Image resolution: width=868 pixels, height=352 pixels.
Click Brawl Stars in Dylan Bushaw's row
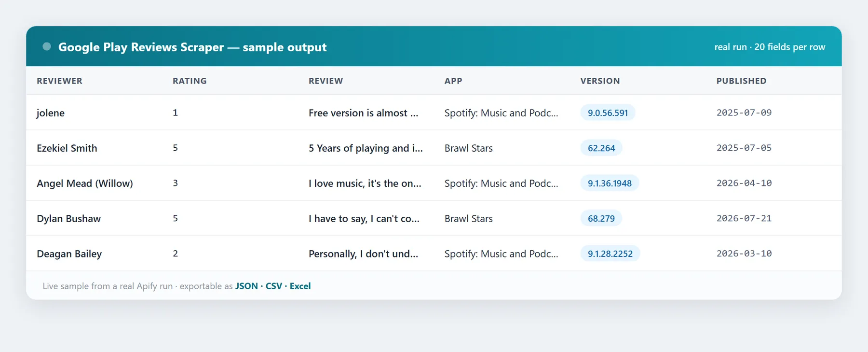point(469,219)
